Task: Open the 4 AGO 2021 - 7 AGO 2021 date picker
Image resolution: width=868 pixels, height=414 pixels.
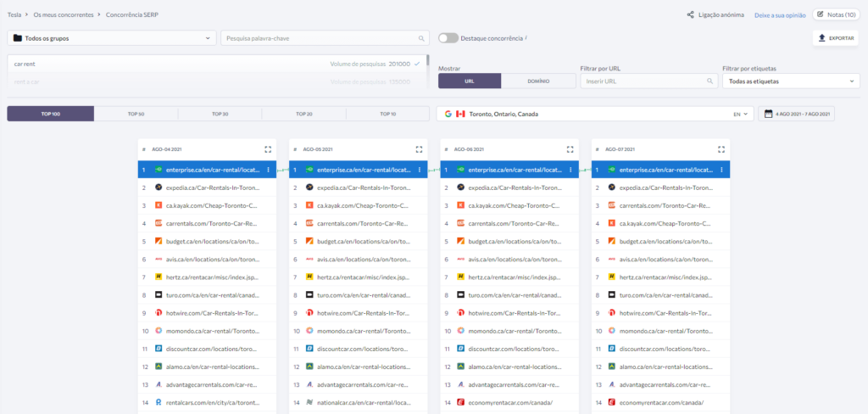Action: click(x=796, y=114)
